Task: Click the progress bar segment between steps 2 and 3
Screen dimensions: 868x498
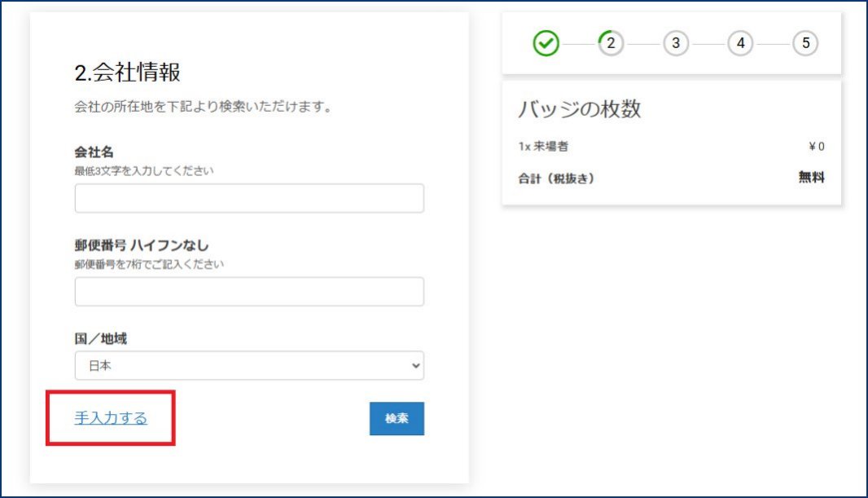Action: [x=642, y=43]
